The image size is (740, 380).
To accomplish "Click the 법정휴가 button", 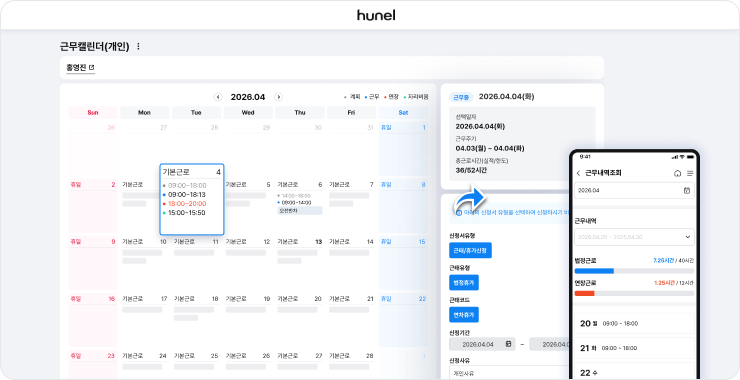I will point(464,282).
